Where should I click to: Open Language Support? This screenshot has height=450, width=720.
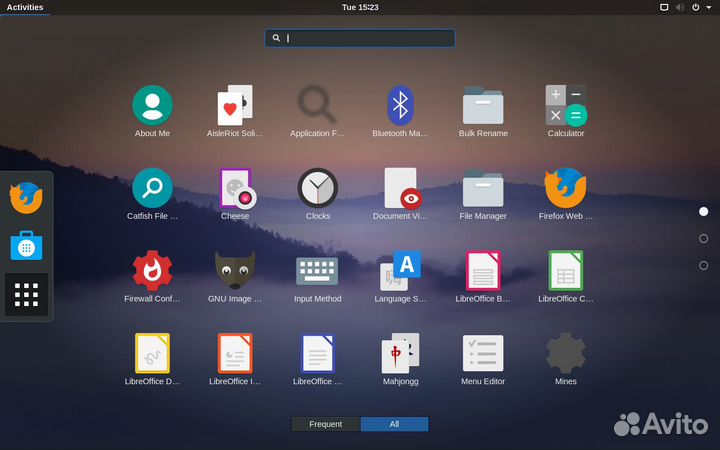click(x=400, y=276)
